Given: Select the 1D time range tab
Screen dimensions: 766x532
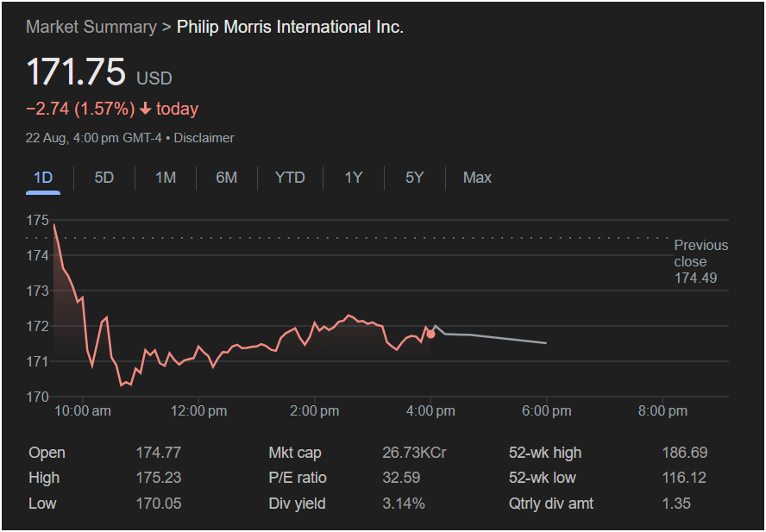Looking at the screenshot, I should (43, 178).
